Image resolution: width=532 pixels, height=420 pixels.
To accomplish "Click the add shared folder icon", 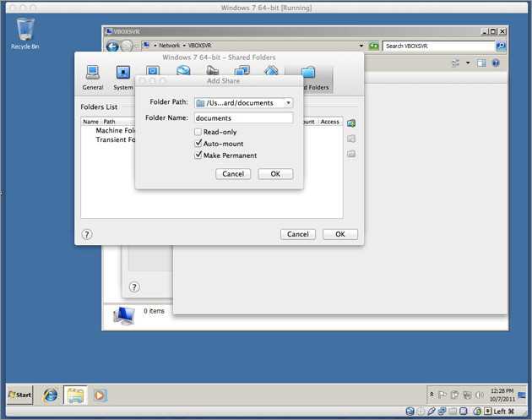I will point(351,123).
